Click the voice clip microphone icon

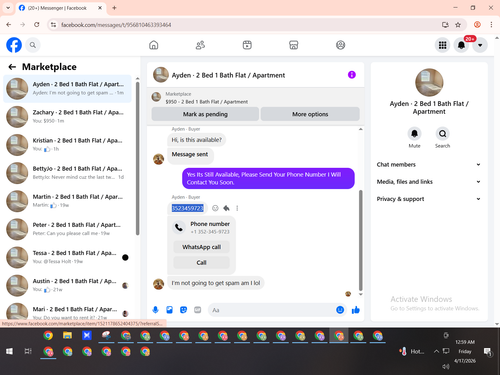coord(155,310)
